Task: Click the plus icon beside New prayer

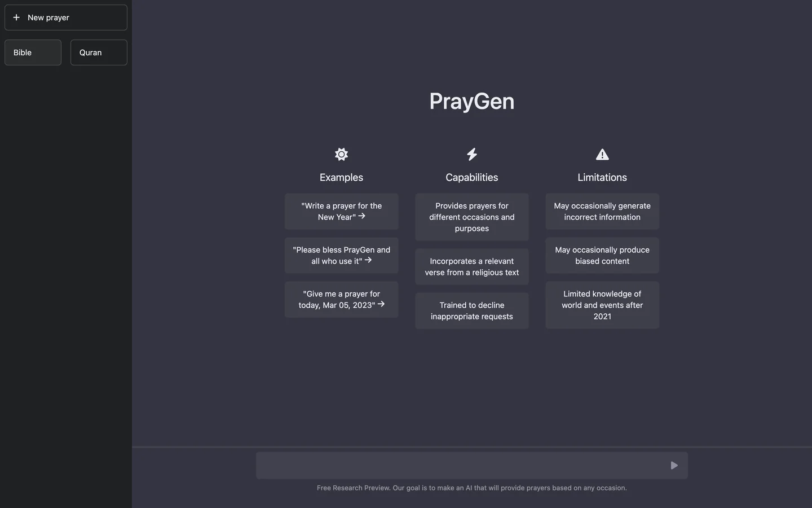Action: click(x=16, y=17)
